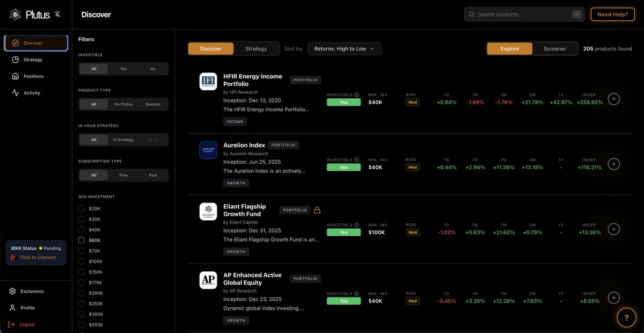
Task: Click the Plutus logo icon
Action: [x=16, y=15]
